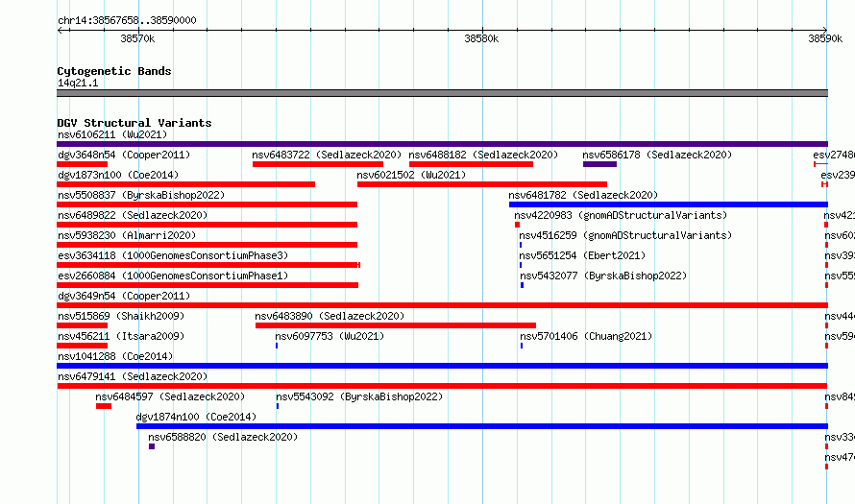Select the red esv2660884 bar
The height and width of the screenshot is (504, 855).
pos(208,285)
